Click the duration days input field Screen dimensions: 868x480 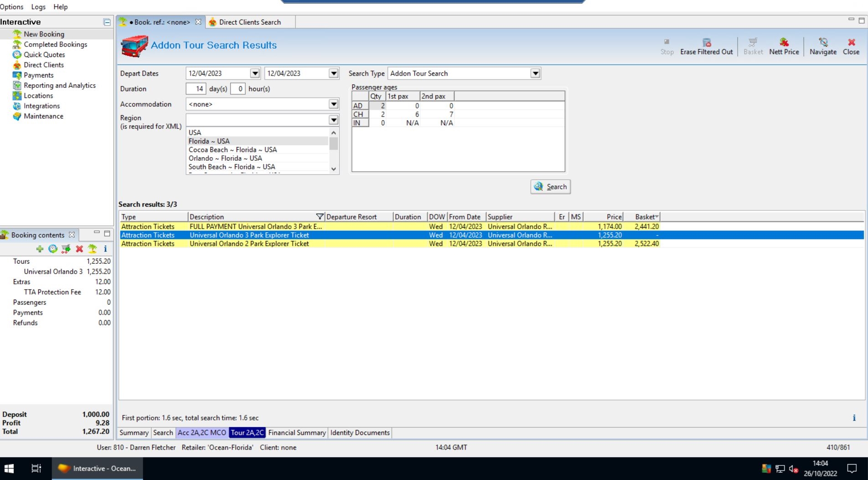point(196,89)
